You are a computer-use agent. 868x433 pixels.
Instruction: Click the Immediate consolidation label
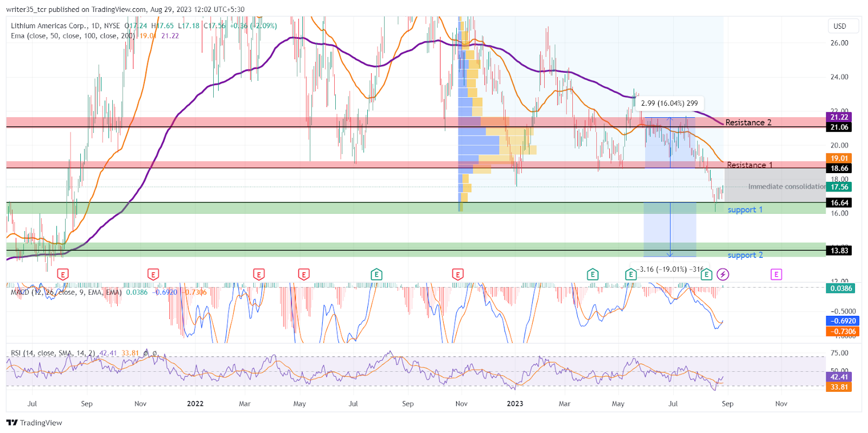[787, 187]
